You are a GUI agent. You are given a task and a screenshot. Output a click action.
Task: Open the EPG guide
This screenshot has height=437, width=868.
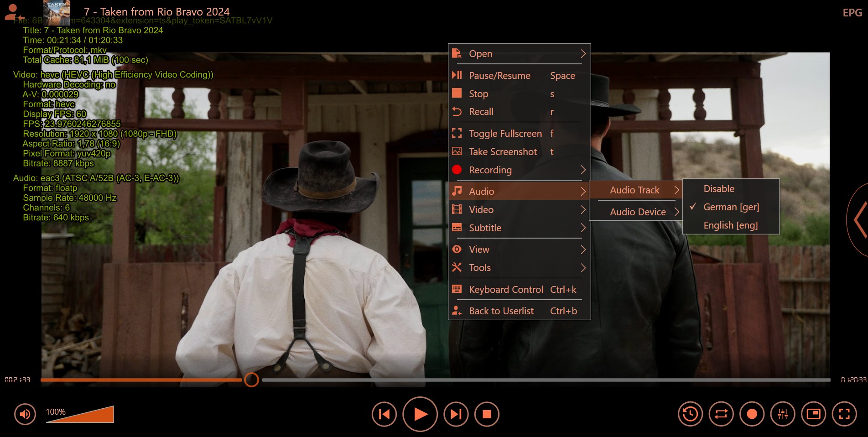click(x=852, y=13)
